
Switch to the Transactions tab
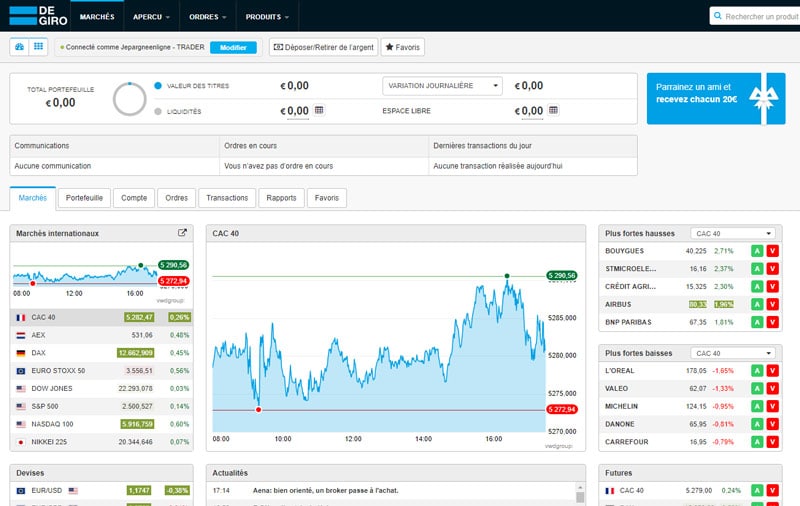227,198
